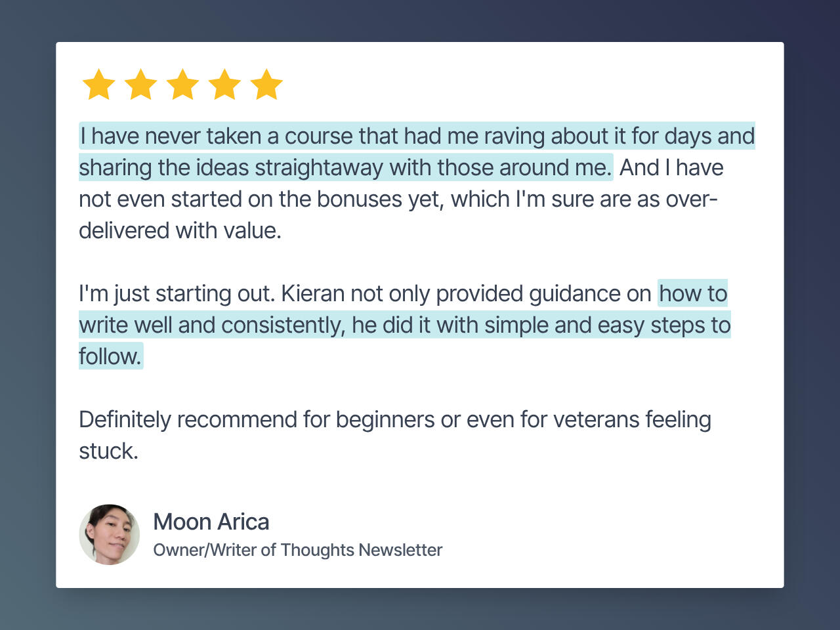Click the Owner/Writer of Thoughts Newsletter subtitle

click(297, 550)
